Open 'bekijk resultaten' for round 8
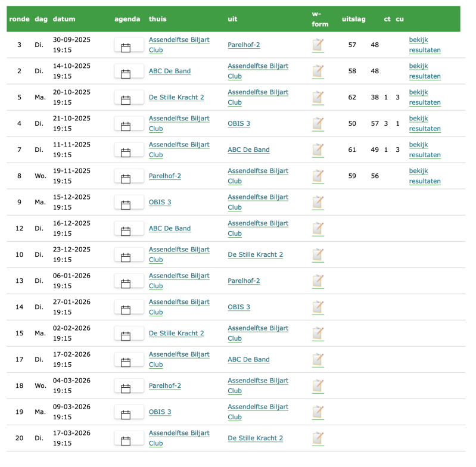 coord(425,176)
